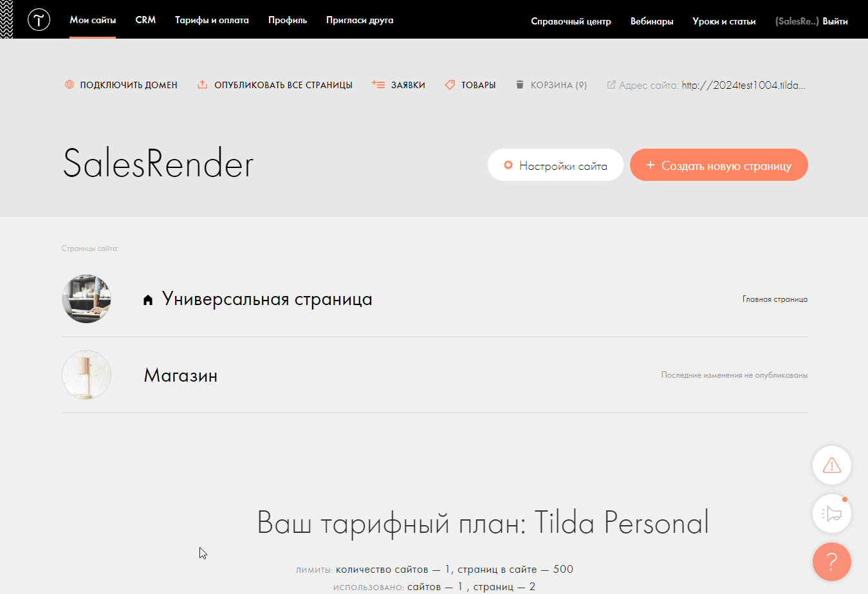The image size is (868, 594).
Task: Click the trash bin icon for Корзина
Action: tap(520, 84)
